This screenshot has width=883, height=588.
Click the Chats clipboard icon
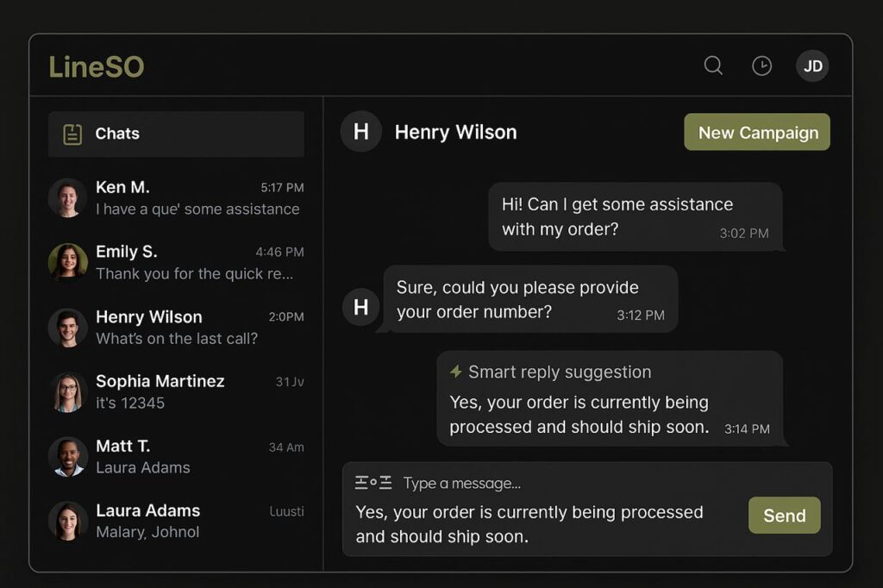[72, 134]
